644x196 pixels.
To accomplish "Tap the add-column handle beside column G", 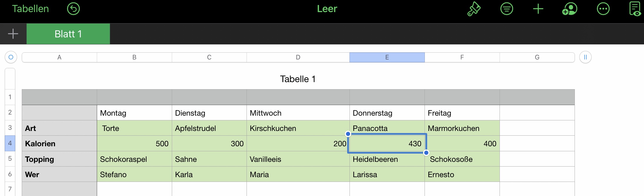I will (585, 57).
